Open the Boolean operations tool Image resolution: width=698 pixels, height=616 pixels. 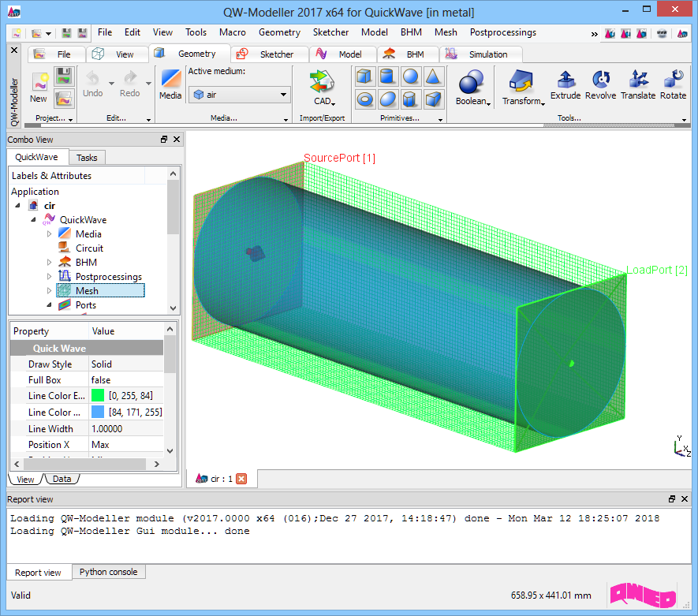pyautogui.click(x=473, y=88)
